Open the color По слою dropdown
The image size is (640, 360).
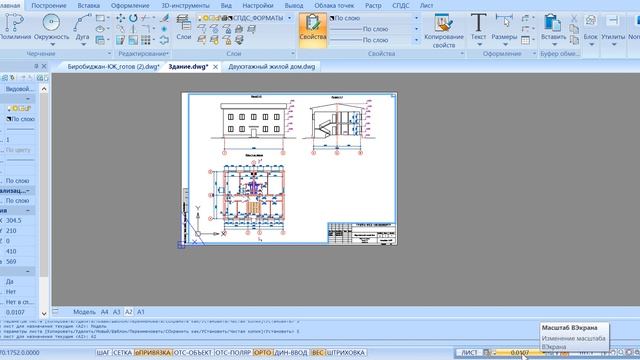pyautogui.click(x=416, y=18)
